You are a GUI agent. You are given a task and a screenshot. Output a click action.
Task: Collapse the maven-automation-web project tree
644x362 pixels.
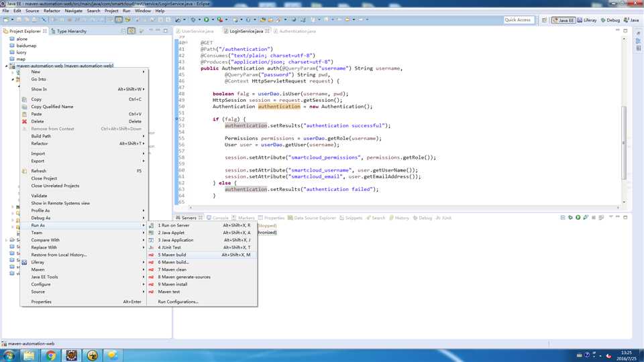tap(6, 66)
